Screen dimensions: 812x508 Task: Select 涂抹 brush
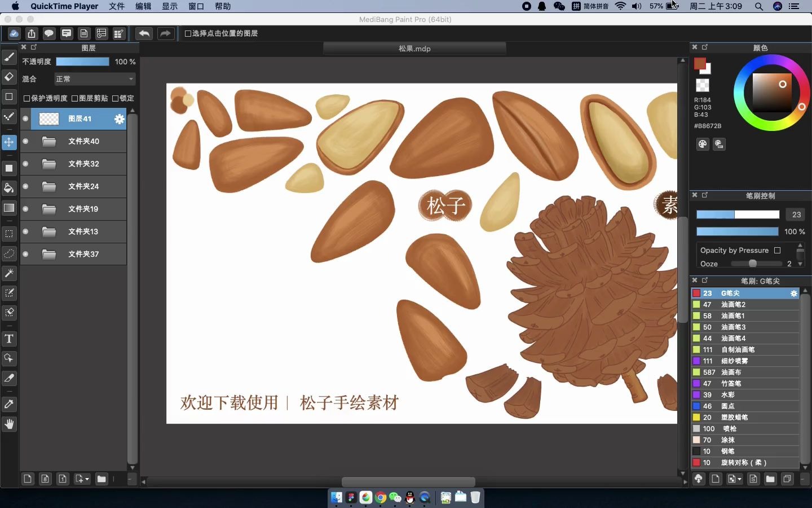[x=745, y=440]
